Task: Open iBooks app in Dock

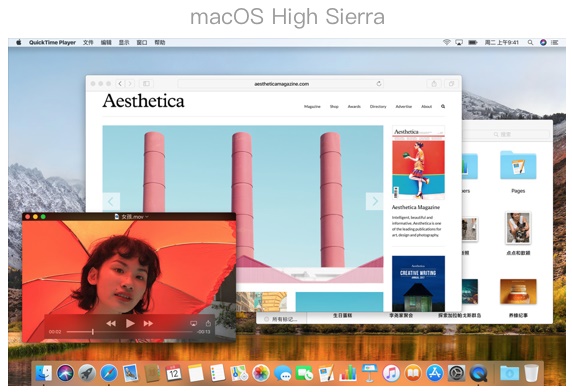Action: 413,373
